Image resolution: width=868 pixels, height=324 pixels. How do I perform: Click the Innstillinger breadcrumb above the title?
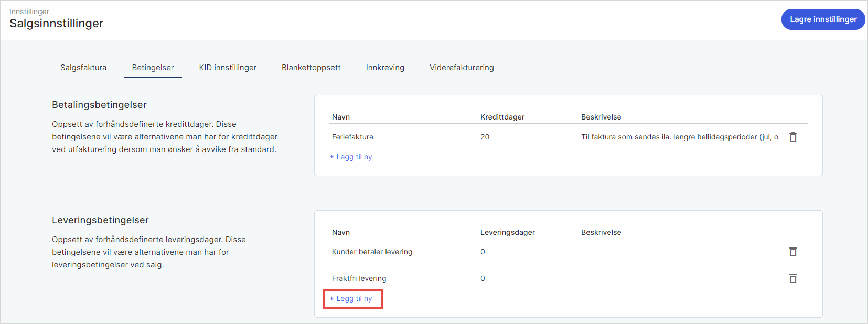click(x=29, y=12)
